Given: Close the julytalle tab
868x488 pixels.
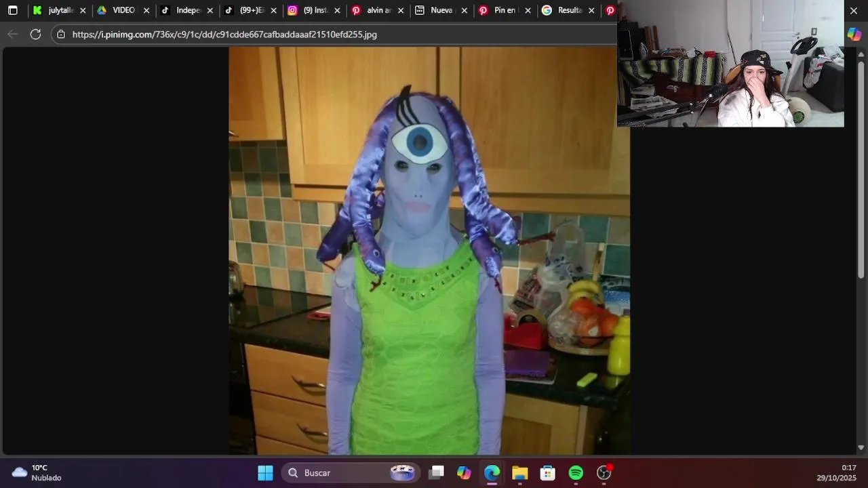Looking at the screenshot, I should click(x=83, y=10).
